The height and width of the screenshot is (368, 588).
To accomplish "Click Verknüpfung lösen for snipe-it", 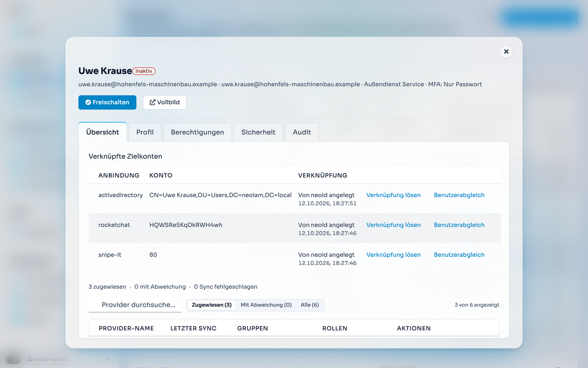I will click(394, 255).
